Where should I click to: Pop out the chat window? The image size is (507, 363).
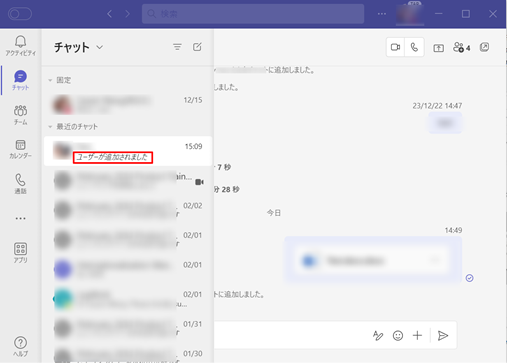pyautogui.click(x=484, y=47)
